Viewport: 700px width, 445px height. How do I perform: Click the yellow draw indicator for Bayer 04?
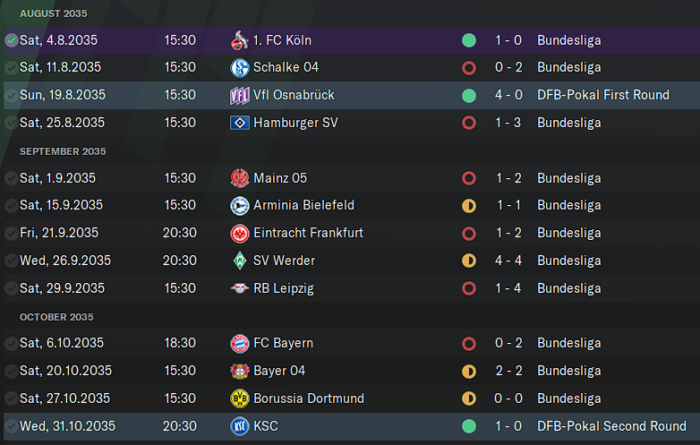coord(469,371)
